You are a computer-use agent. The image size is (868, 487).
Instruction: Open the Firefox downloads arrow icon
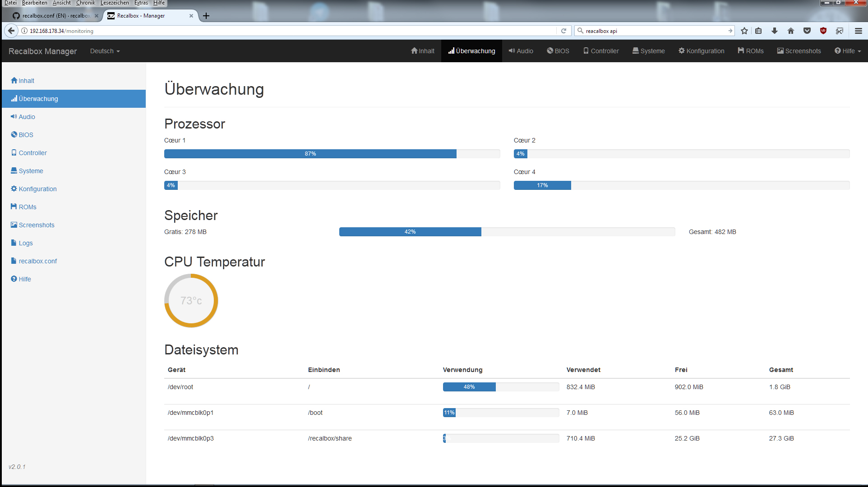pyautogui.click(x=775, y=31)
